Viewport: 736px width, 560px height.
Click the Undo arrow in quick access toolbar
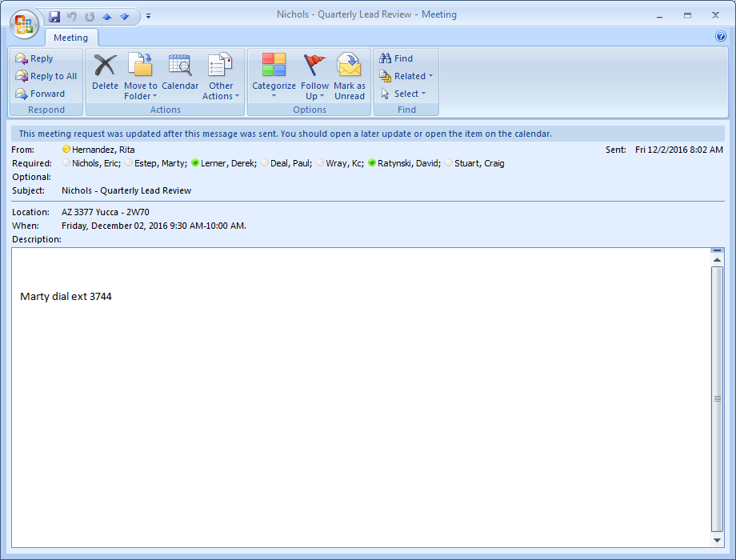coord(72,17)
